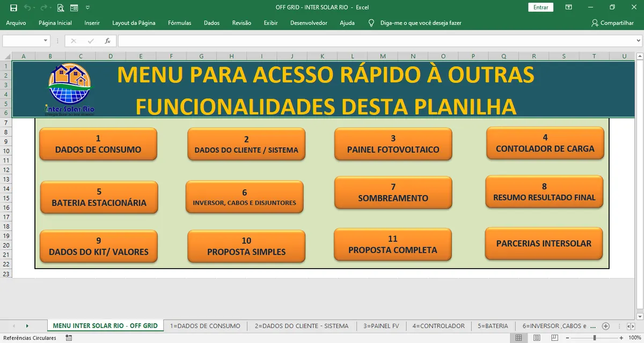Click the 8 RESUMO RESULTADO FINAL button
This screenshot has height=343, width=644.
click(x=544, y=192)
